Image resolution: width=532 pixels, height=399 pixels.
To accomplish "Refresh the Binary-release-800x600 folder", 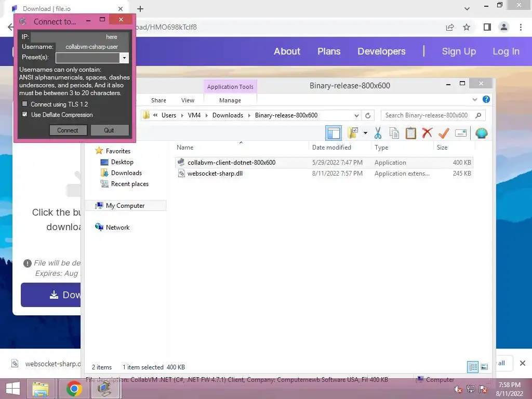I will [368, 115].
